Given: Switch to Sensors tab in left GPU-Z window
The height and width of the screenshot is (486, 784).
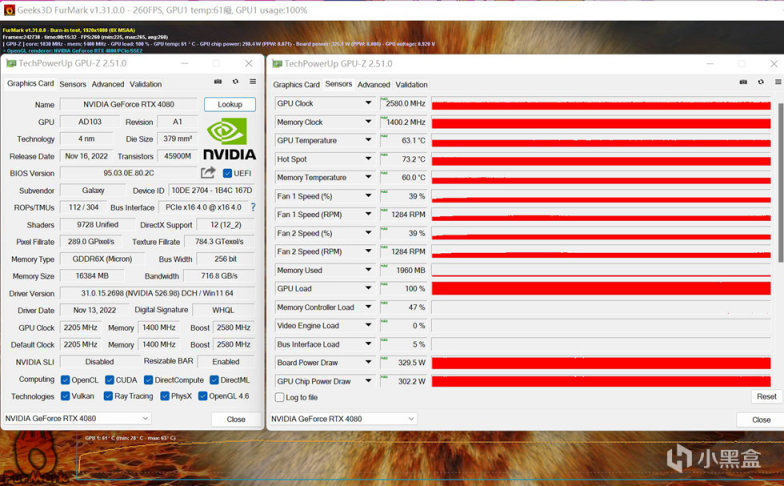Looking at the screenshot, I should 72,84.
